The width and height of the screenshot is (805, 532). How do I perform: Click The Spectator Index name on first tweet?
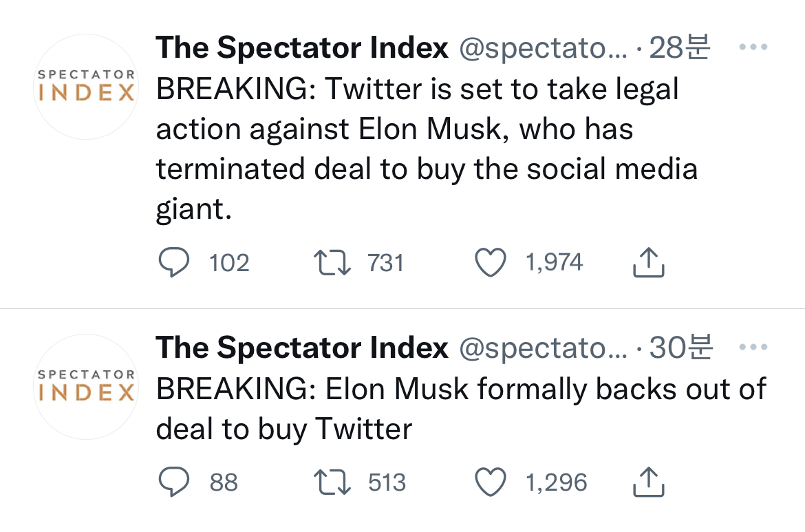tap(302, 48)
